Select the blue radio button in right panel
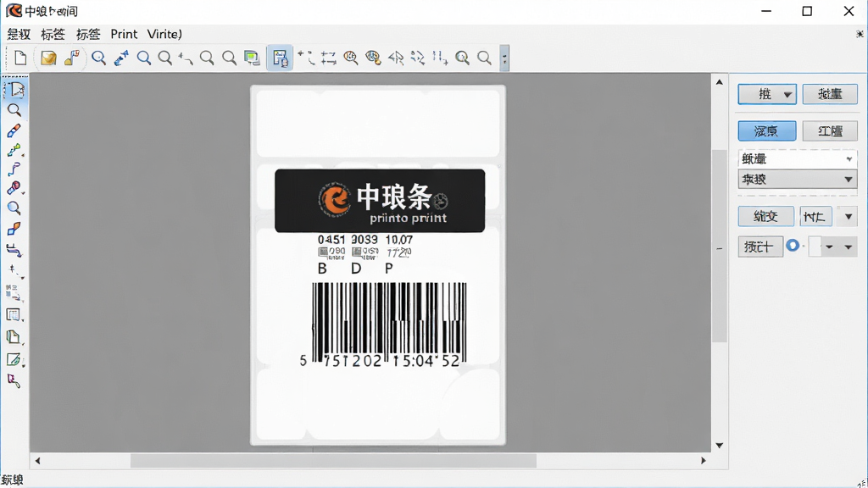868x488 pixels. pyautogui.click(x=793, y=246)
